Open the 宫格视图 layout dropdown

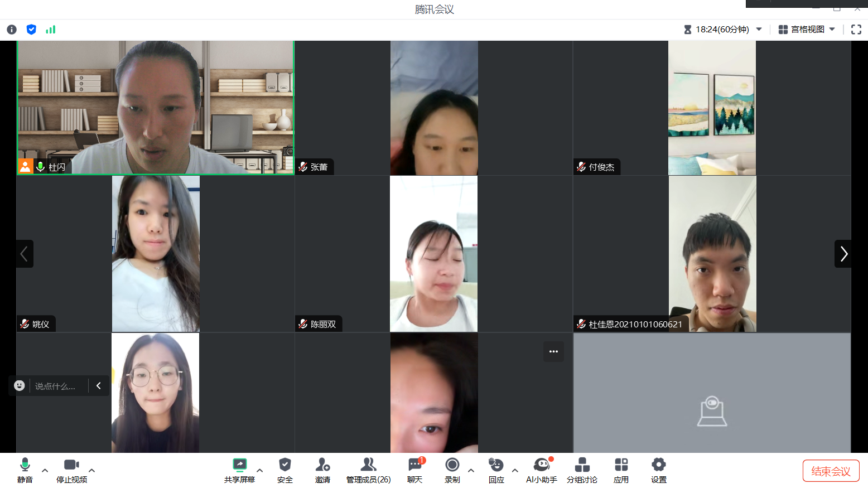tap(807, 30)
